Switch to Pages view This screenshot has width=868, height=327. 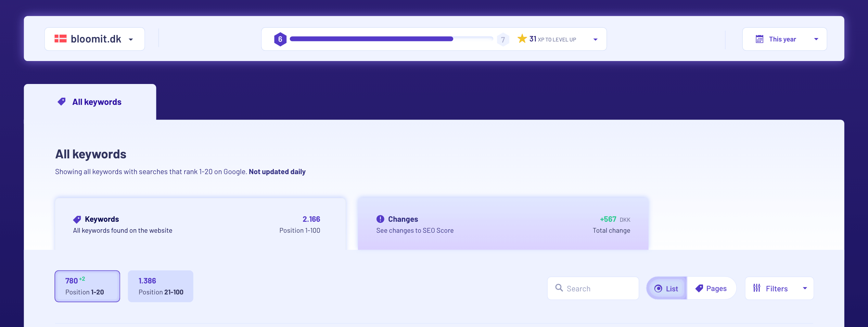click(x=711, y=289)
